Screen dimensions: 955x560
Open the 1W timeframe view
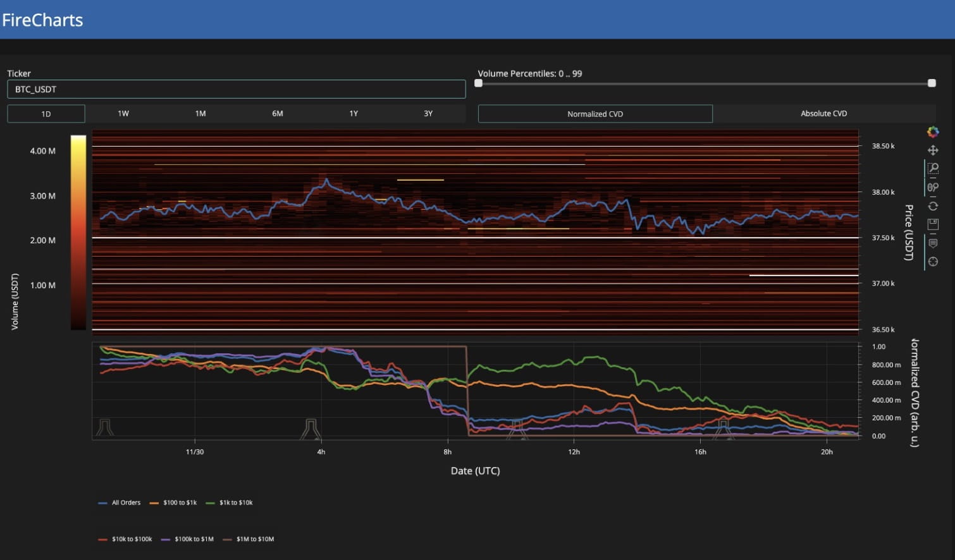pyautogui.click(x=123, y=113)
